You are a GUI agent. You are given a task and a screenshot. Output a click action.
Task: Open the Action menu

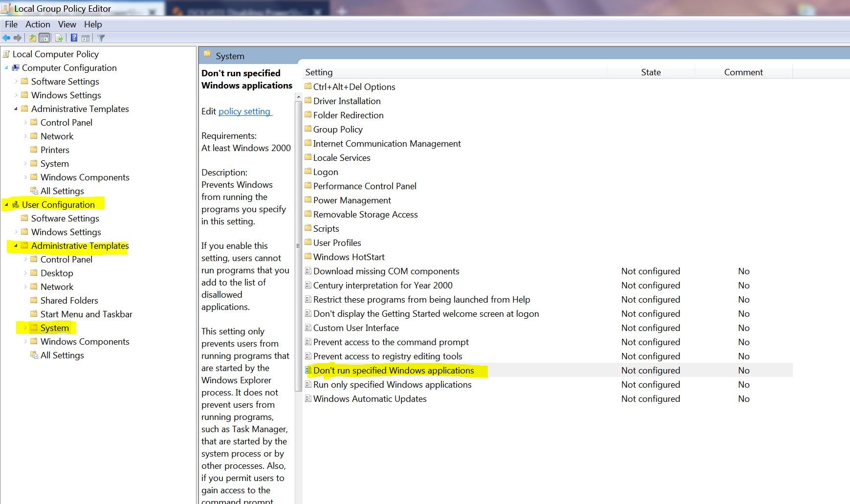click(x=38, y=24)
